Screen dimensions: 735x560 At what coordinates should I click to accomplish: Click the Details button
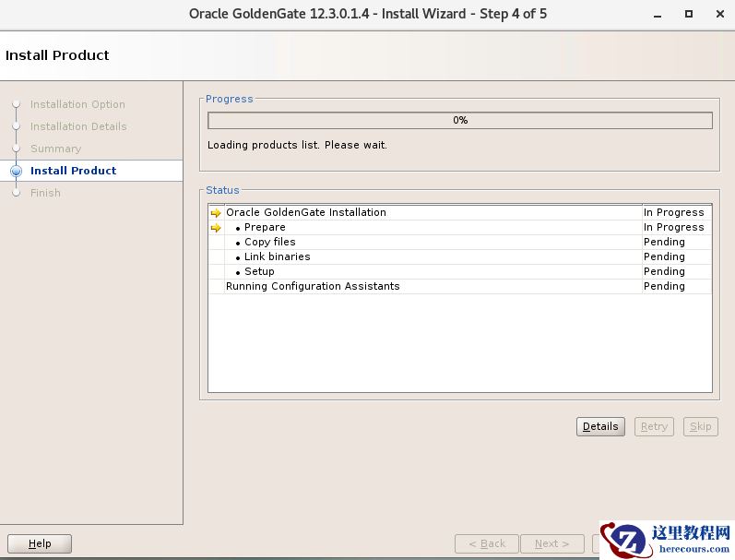(600, 426)
